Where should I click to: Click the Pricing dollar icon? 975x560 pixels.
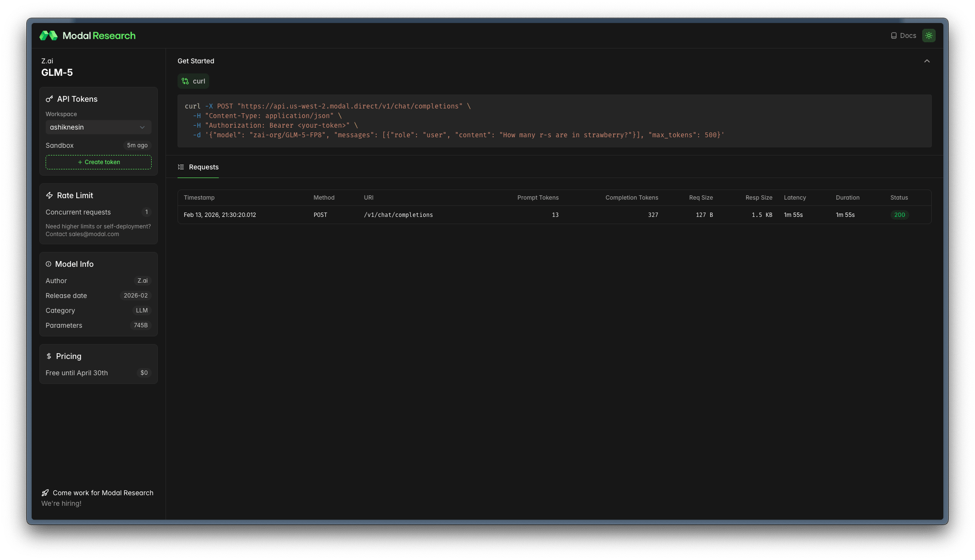pyautogui.click(x=49, y=356)
